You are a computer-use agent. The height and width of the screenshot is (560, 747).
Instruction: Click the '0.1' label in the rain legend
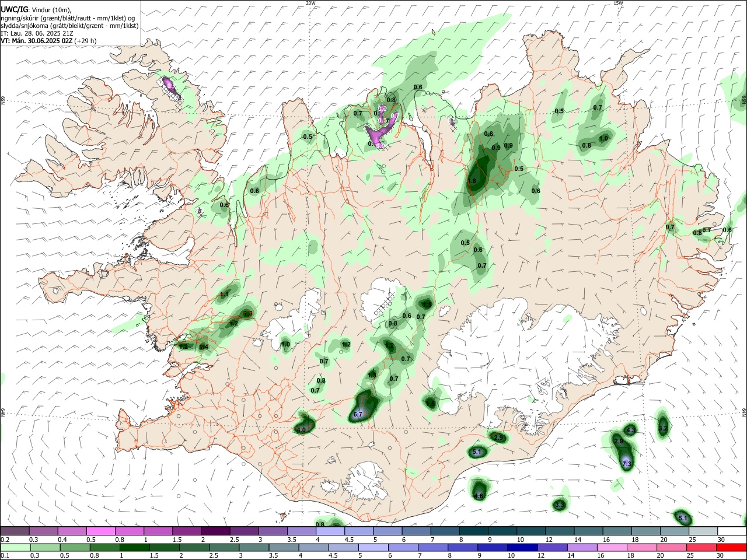[x=5, y=556]
